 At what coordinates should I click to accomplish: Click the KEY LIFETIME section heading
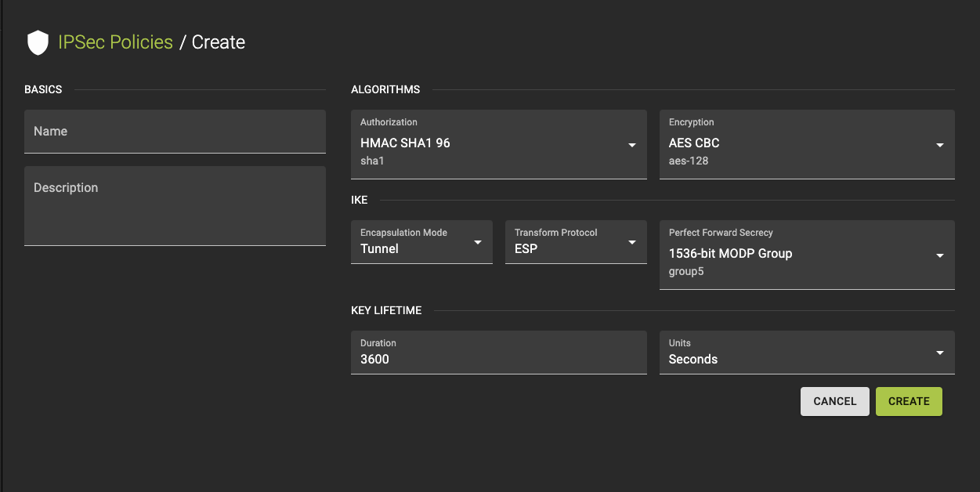point(386,310)
